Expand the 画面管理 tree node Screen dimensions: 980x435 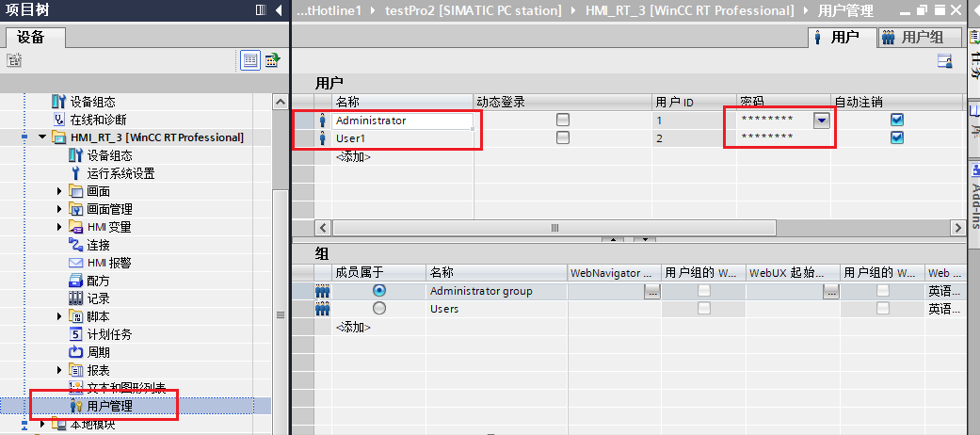point(60,209)
